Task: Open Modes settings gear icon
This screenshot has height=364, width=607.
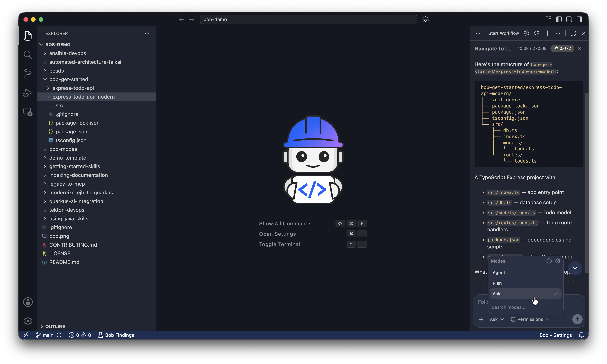Action: 558,261
